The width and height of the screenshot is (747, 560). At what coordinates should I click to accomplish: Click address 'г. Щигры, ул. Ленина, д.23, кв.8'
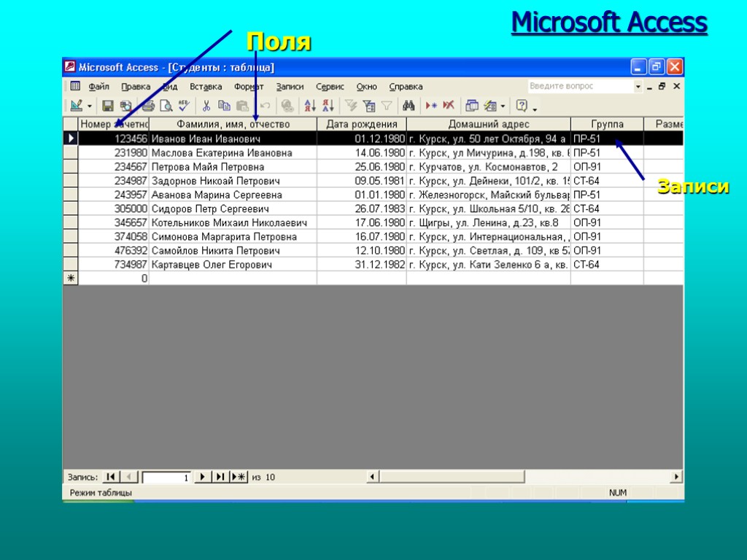point(489,223)
